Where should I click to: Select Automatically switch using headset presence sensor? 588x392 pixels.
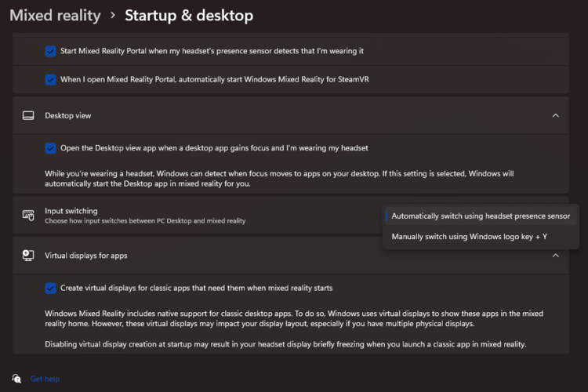481,216
